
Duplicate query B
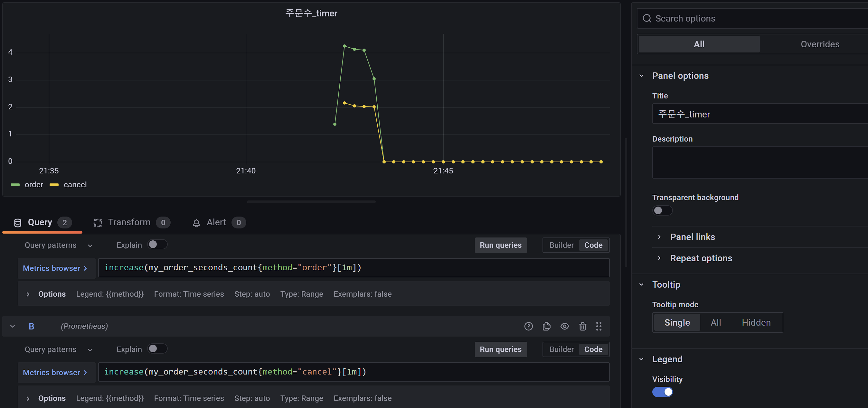coord(547,326)
